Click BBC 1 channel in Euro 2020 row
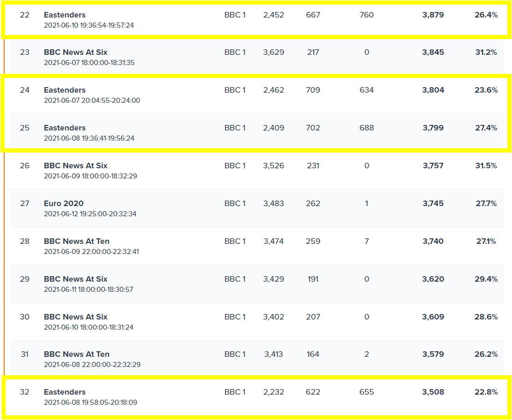The image size is (512, 420). (x=235, y=203)
